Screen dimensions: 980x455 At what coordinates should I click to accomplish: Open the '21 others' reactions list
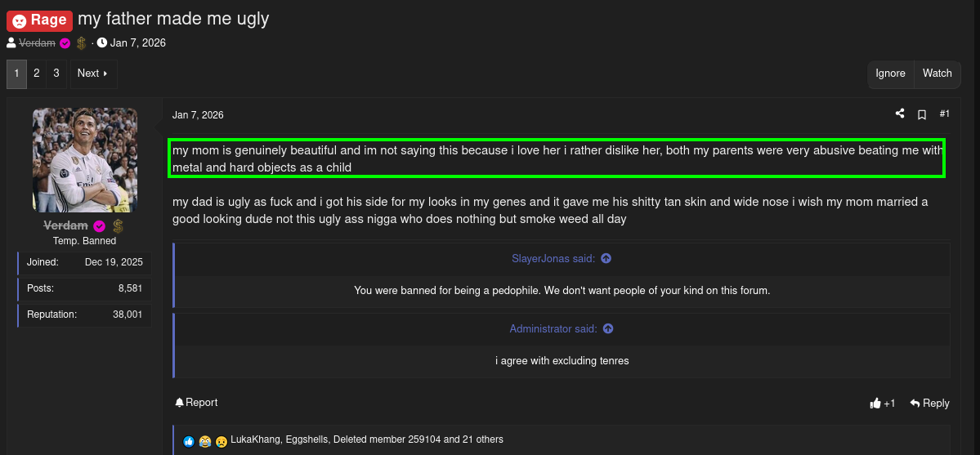(482, 439)
